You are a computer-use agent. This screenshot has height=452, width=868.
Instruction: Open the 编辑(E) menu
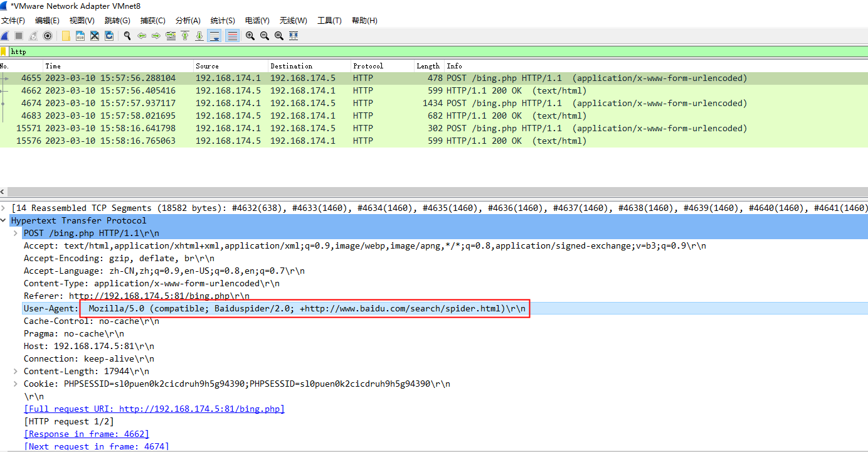(x=47, y=21)
